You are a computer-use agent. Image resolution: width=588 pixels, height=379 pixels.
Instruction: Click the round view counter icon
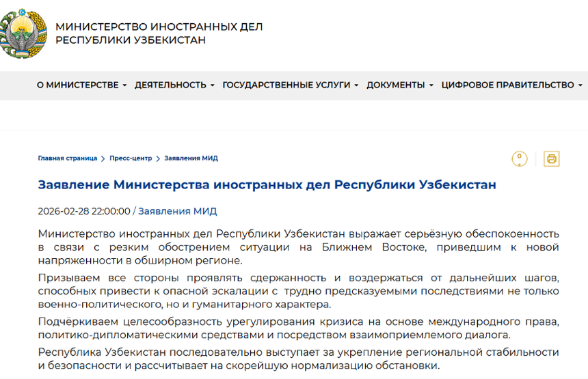tap(520, 159)
